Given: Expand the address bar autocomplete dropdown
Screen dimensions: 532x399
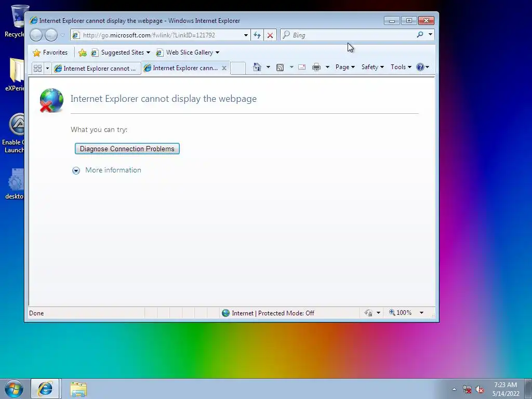Looking at the screenshot, I should (246, 35).
